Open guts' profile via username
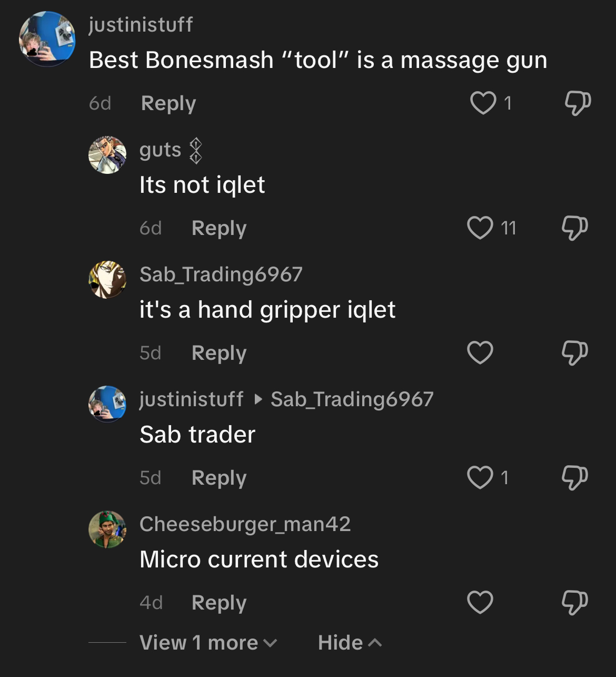 pyautogui.click(x=160, y=150)
